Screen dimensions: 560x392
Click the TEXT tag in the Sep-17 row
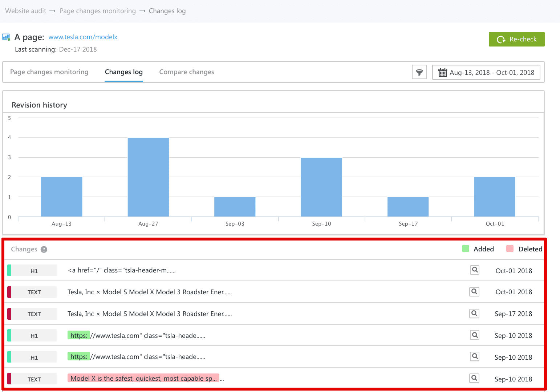(34, 314)
